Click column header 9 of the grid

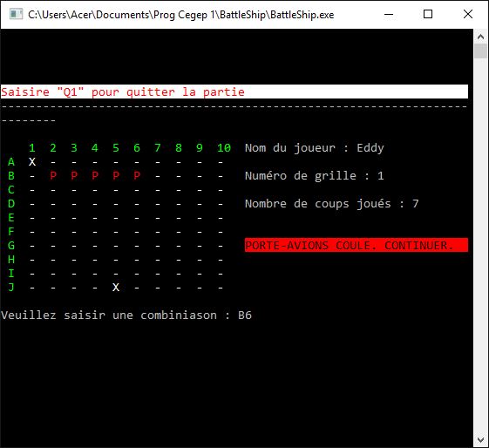200,148
